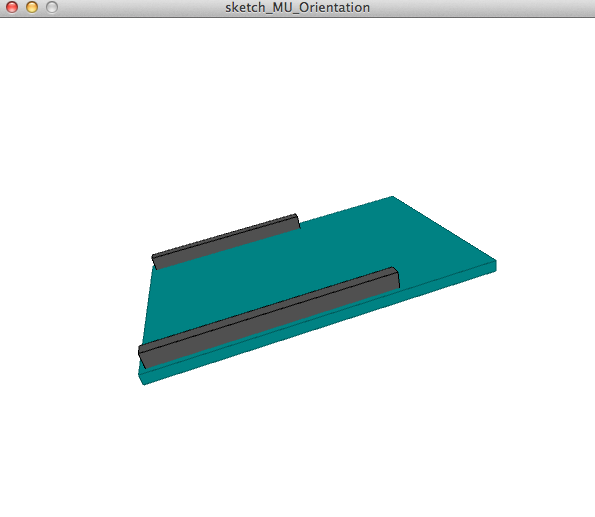Viewport: 595px width, 517px height.
Task: Select the longer front dark gray bar
Action: point(269,317)
